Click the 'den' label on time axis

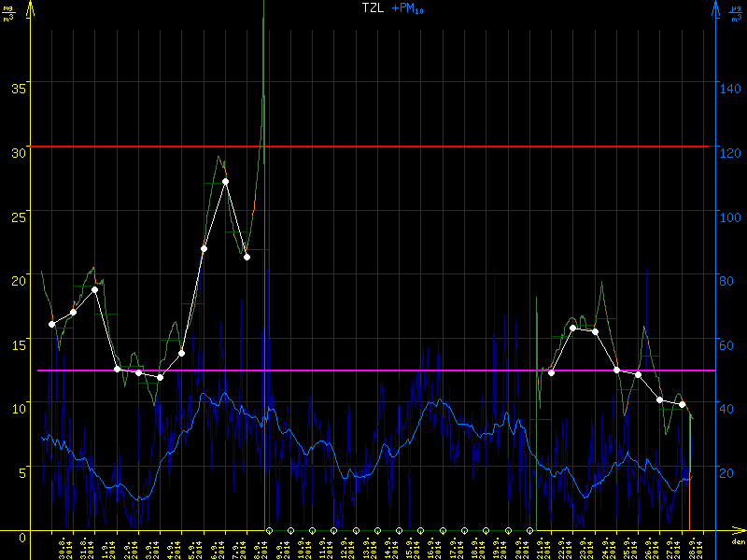click(738, 542)
